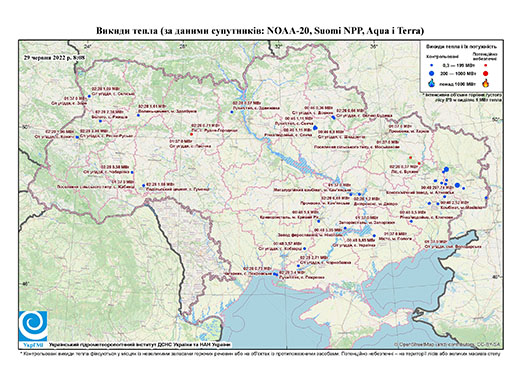
Task: Click blue marker next to с. Чорнобаївка
Action: pyautogui.click(x=298, y=266)
